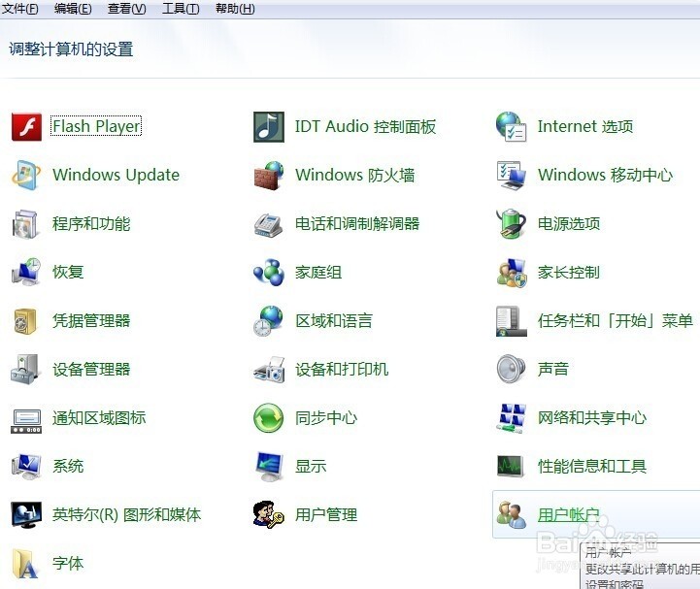
Task: Click the 声音 speaker icon
Action: [512, 369]
